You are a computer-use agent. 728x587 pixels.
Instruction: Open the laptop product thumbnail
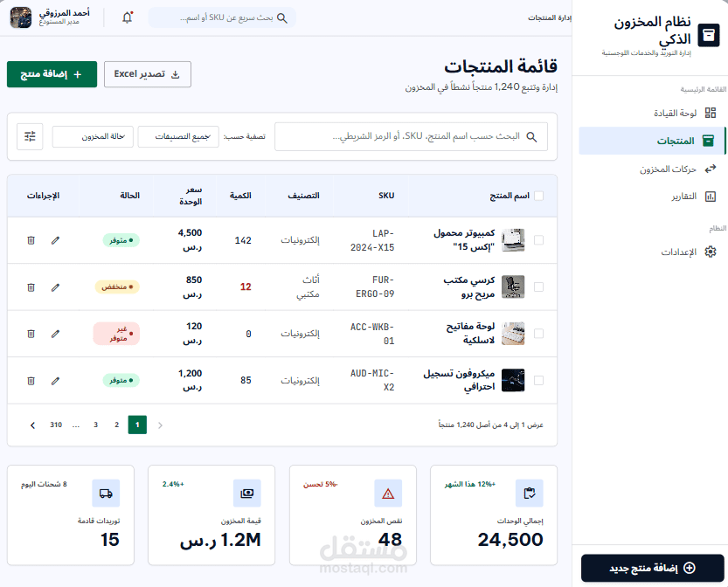(513, 240)
